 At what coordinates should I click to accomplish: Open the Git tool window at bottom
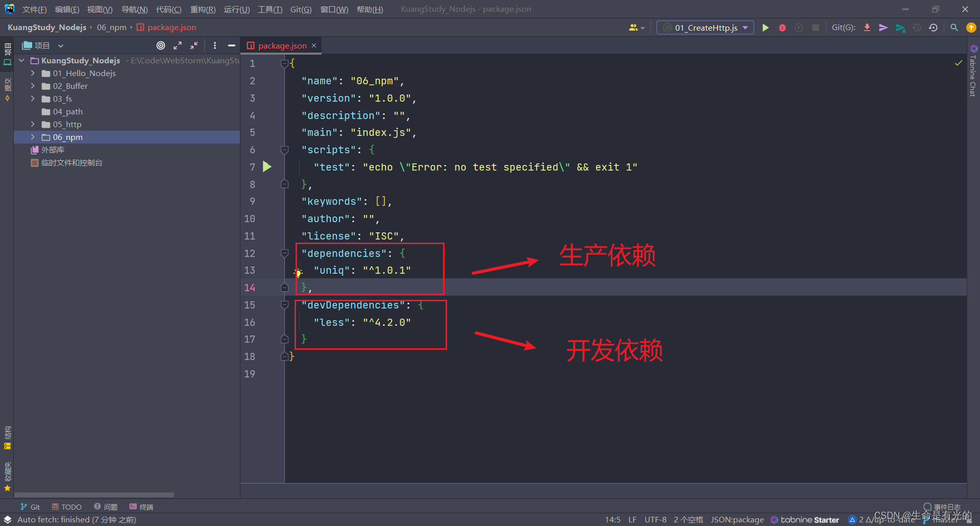pyautogui.click(x=31, y=507)
